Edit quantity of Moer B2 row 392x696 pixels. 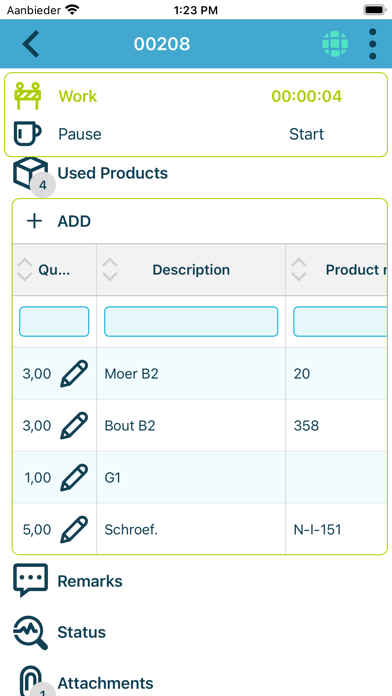[74, 373]
